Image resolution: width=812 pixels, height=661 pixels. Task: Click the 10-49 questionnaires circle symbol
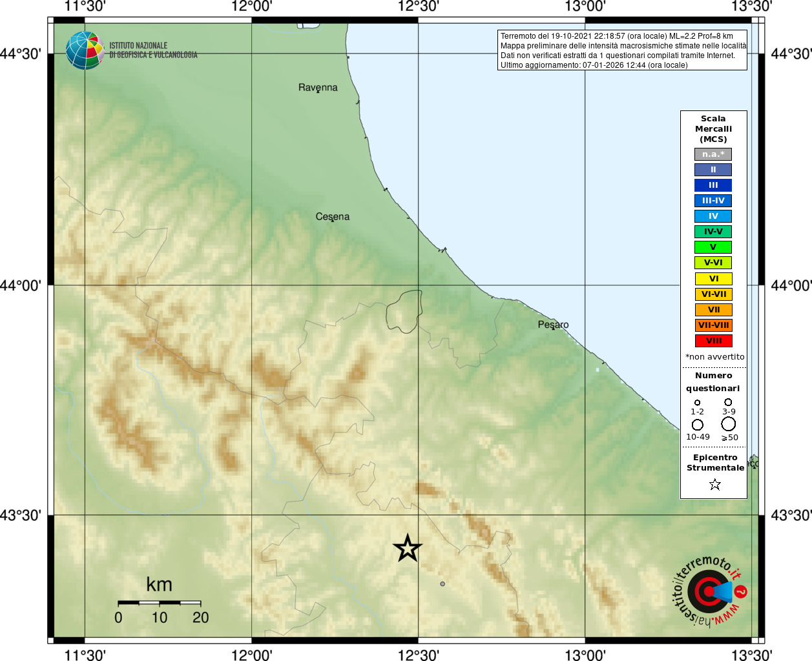698,425
